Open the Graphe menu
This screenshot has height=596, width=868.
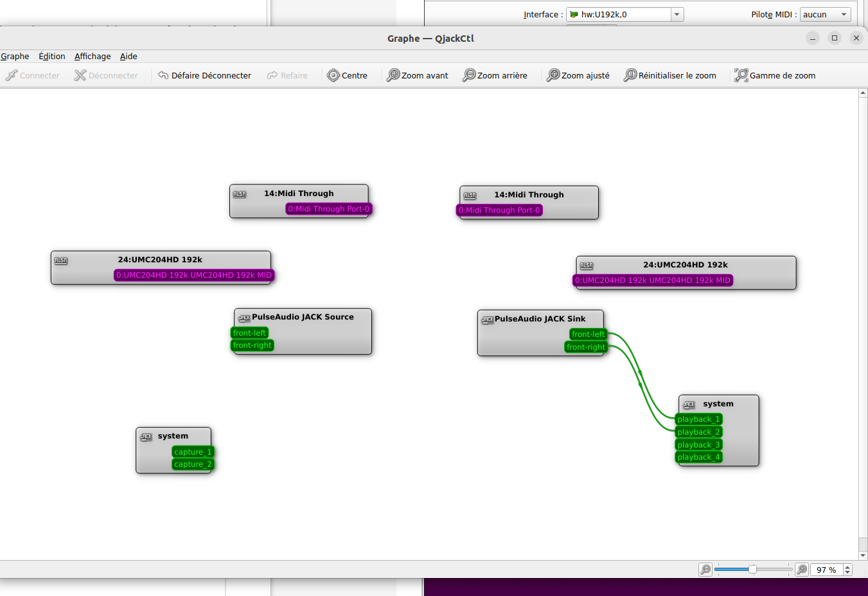point(15,57)
